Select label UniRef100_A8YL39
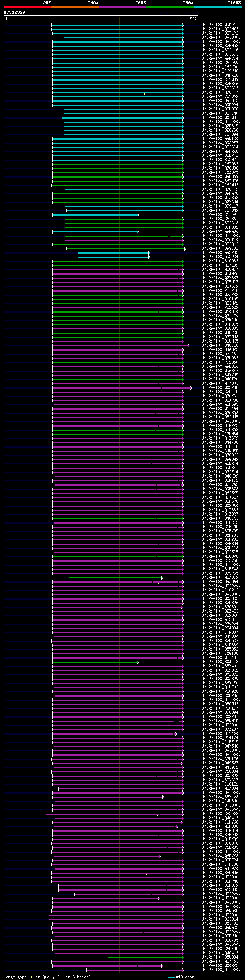Screen dimensions: 245x980 [220, 265]
